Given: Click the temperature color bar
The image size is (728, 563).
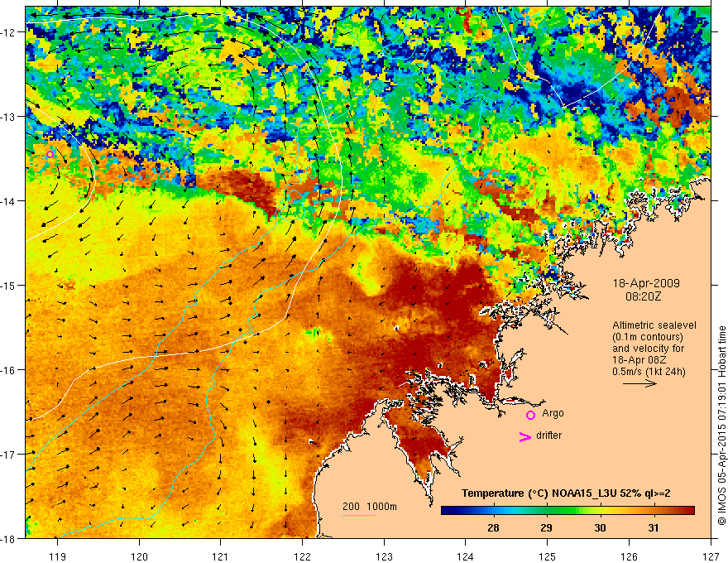Looking at the screenshot, I should [x=568, y=511].
